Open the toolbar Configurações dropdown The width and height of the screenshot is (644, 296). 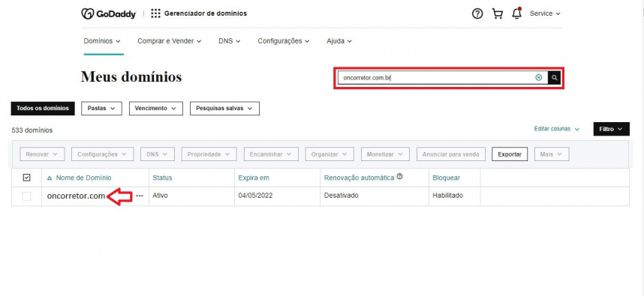tap(102, 154)
